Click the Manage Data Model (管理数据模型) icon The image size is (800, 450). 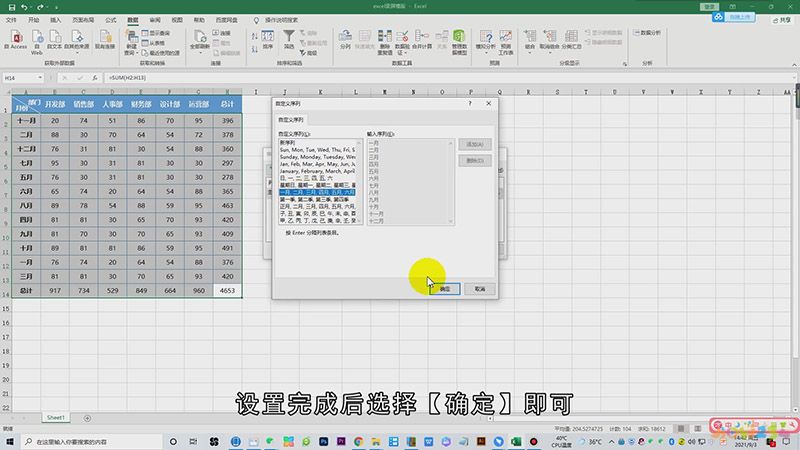click(459, 42)
